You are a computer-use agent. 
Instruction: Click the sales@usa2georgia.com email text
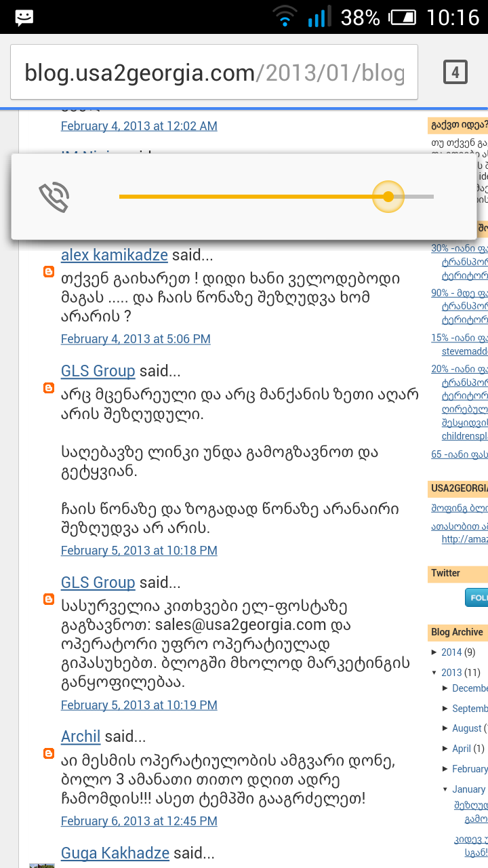pyautogui.click(x=241, y=625)
